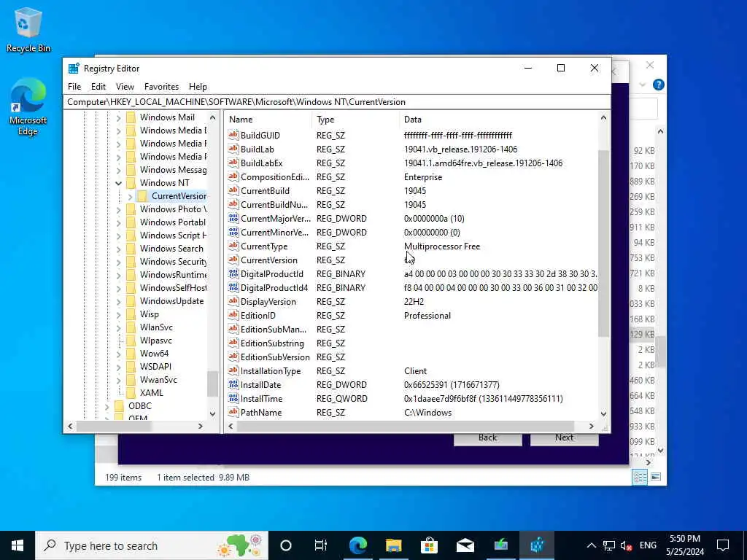Select the WSDAPI tree item
Image resolution: width=747 pixels, height=560 pixels.
155,367
